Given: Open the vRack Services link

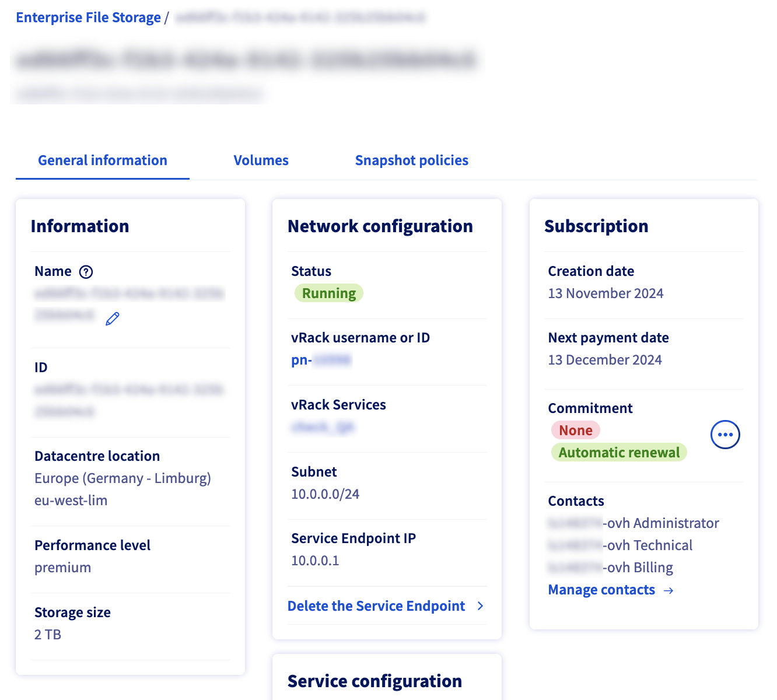Looking at the screenshot, I should click(x=324, y=427).
